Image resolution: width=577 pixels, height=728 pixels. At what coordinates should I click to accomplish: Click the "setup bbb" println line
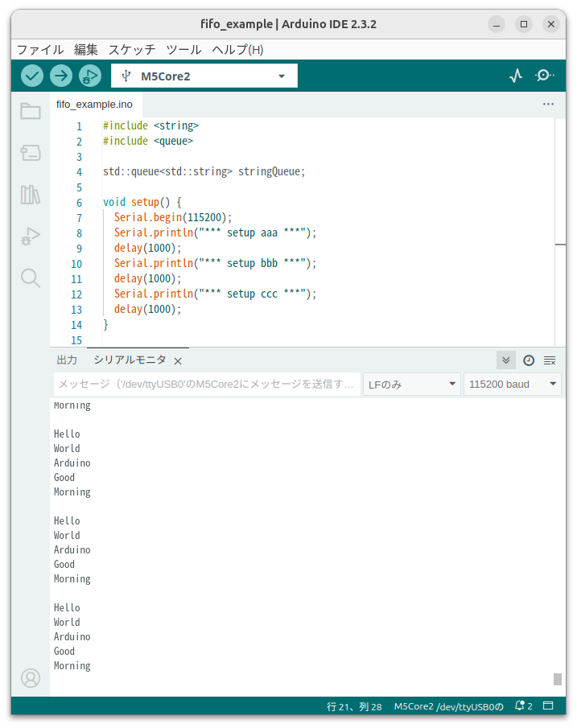215,264
